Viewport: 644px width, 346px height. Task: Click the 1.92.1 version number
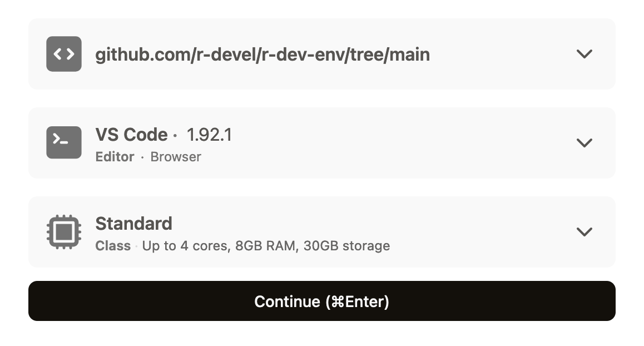coord(210,135)
